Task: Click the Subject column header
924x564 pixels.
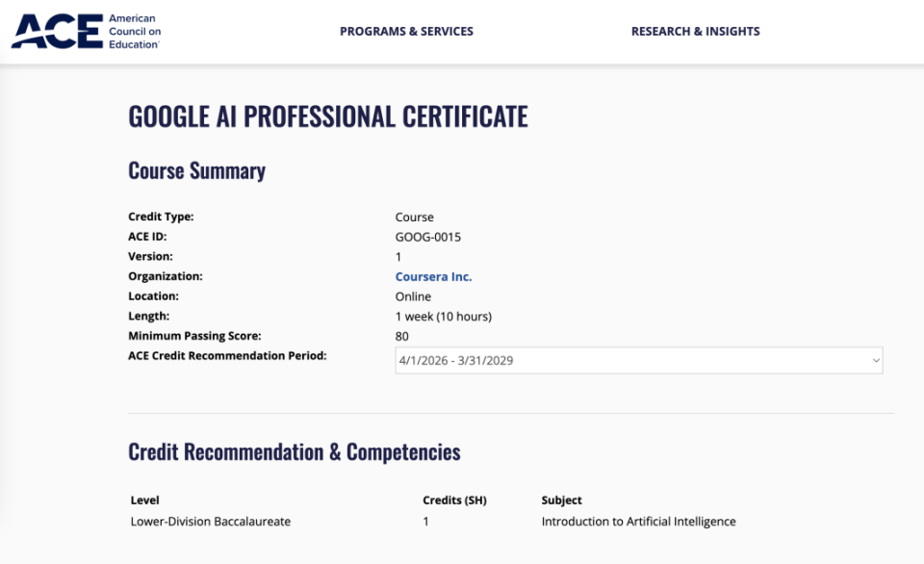Action: [561, 500]
